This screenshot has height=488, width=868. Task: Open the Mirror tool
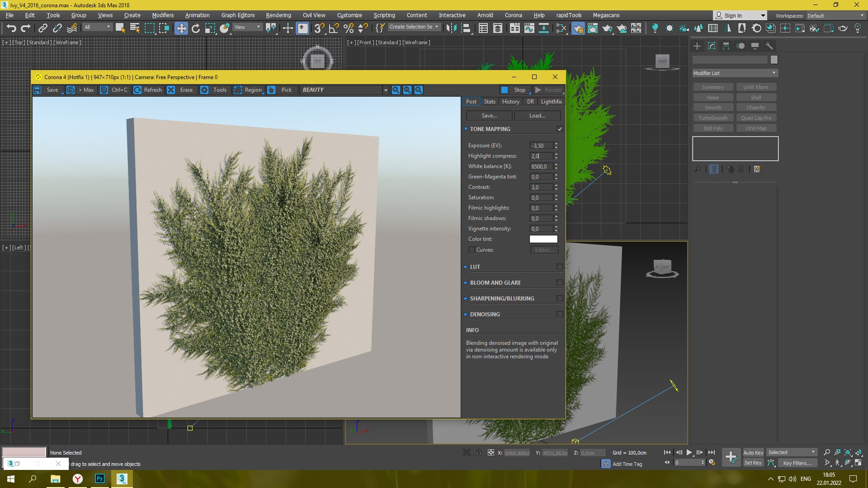pos(451,28)
